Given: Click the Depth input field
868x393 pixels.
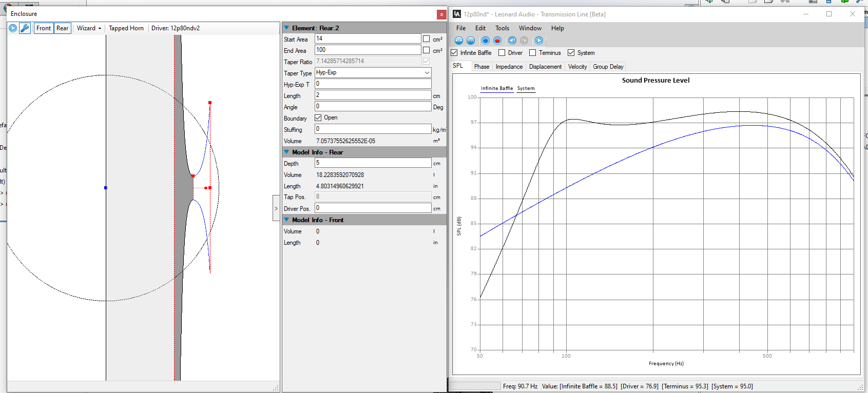Looking at the screenshot, I should tap(373, 163).
